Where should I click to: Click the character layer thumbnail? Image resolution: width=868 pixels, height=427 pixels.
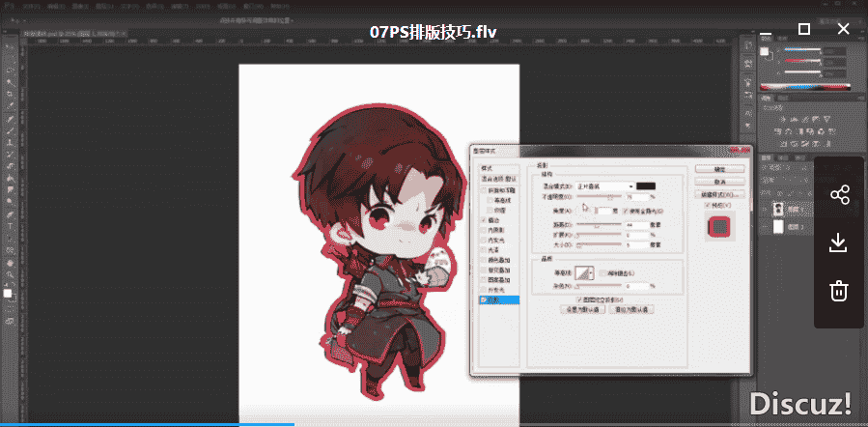tap(778, 209)
